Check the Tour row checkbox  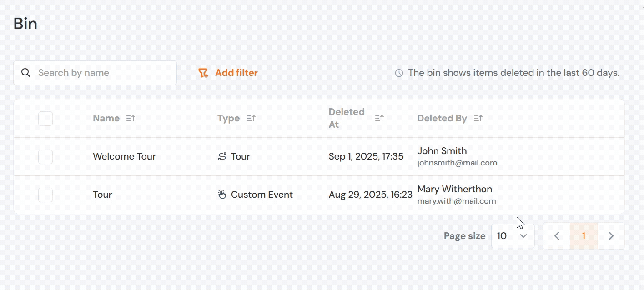(45, 195)
